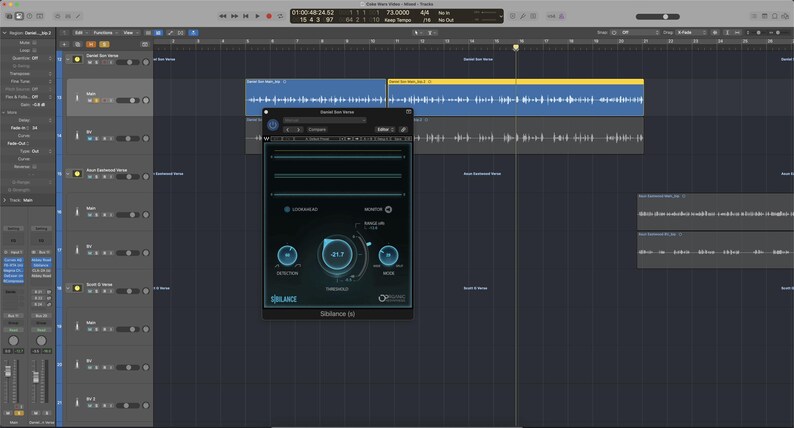Screen dimensions: 794x428
Task: Arm recording with the red Record button
Action: [x=269, y=16]
